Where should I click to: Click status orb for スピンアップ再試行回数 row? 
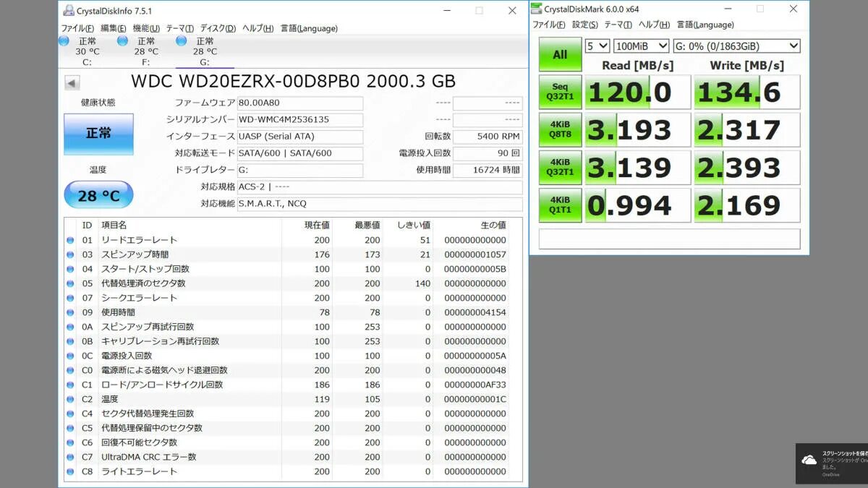[71, 327]
